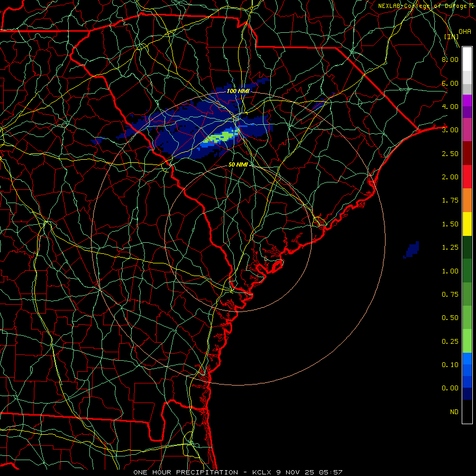This screenshot has width=476, height=476.
Task: Pick the orange legend color band
Action: click(x=467, y=200)
